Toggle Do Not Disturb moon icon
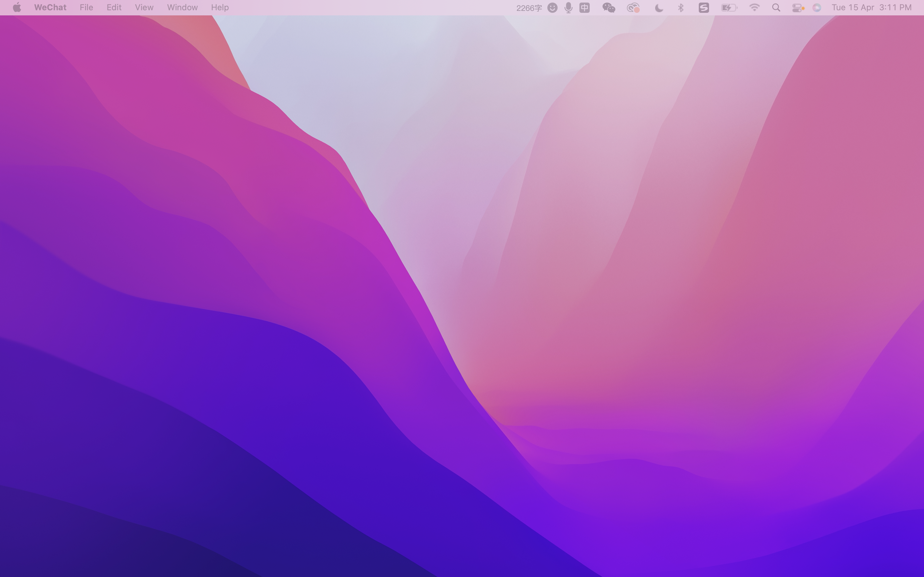Screen dimensions: 924x577 (659, 8)
